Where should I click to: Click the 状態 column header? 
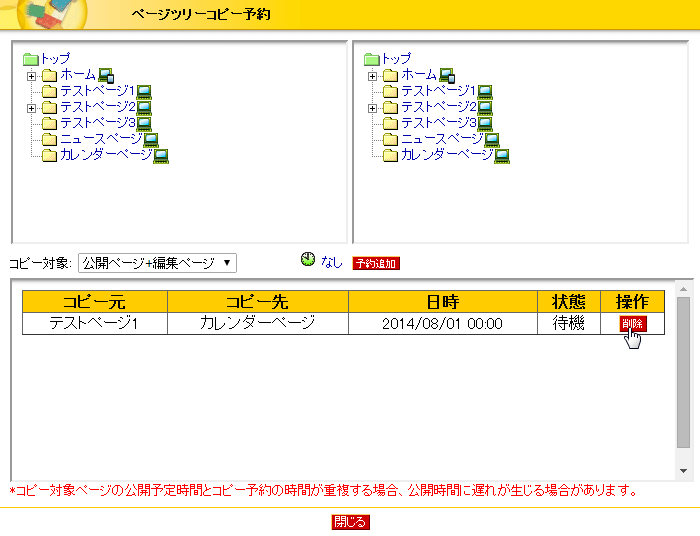coord(569,302)
